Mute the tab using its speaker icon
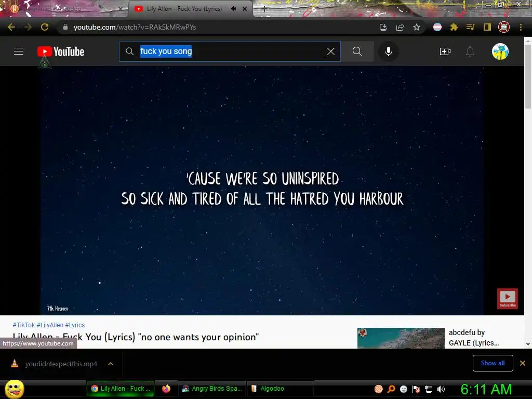 (233, 9)
